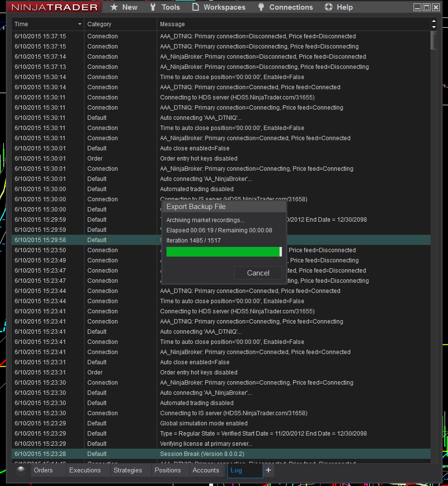Click AAA_DTNIQ Disconnected message at 15:37:15
Screen dimensions: 448x486
click(258, 36)
